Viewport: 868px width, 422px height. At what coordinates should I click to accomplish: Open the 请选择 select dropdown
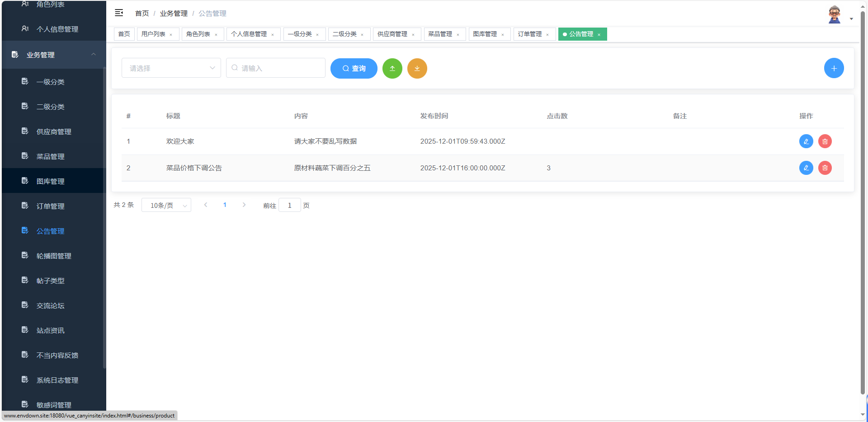171,68
